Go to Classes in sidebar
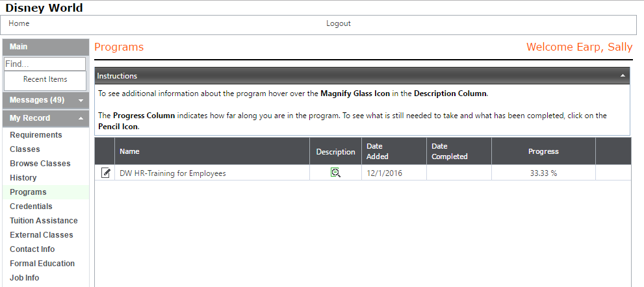644x287 pixels. click(25, 149)
